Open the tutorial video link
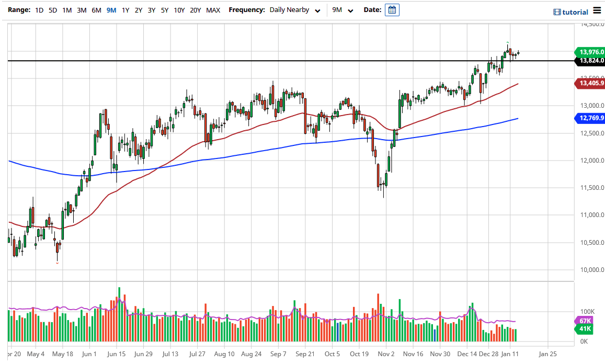Image resolution: width=605 pixels, height=364 pixels. click(x=571, y=12)
